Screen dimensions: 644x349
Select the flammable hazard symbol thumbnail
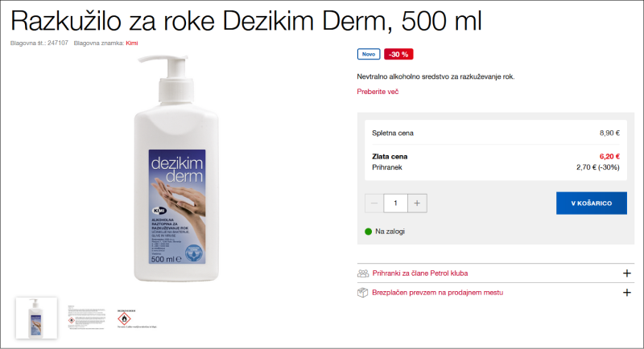(137, 318)
